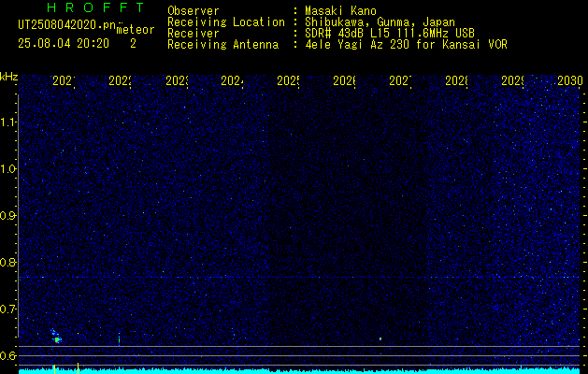Click the 0.6 kHz frequency label
Image resolution: width=588 pixels, height=374 pixels.
pos(7,355)
